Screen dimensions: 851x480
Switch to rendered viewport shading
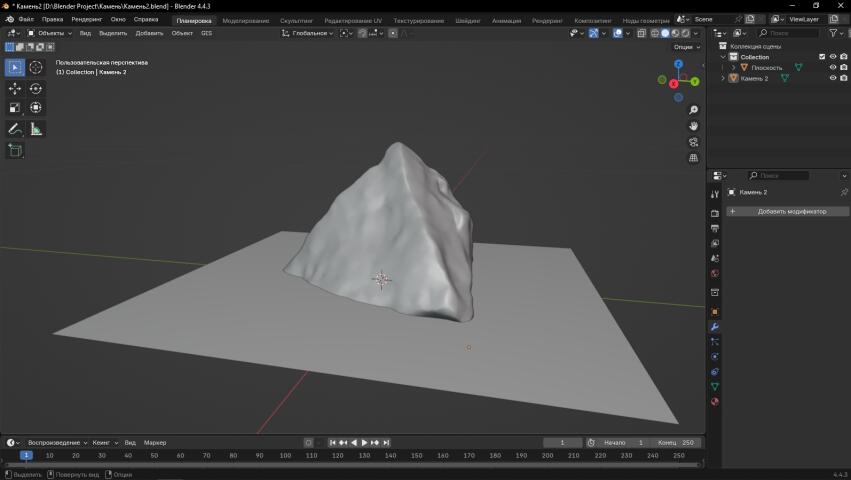[x=686, y=33]
